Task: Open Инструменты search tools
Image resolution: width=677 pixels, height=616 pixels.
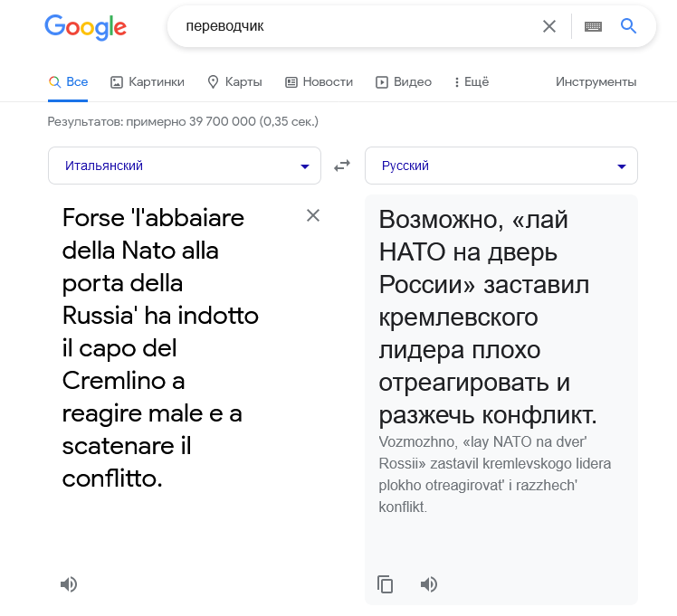Action: (596, 81)
